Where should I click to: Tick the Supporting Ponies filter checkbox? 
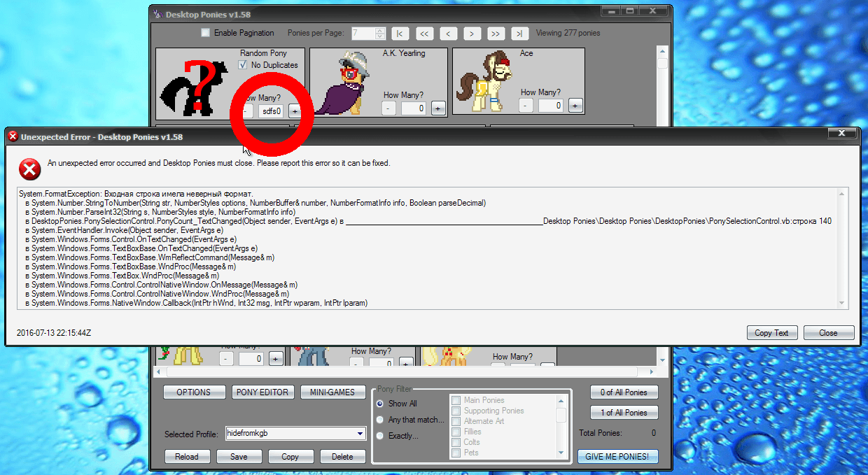(x=456, y=411)
